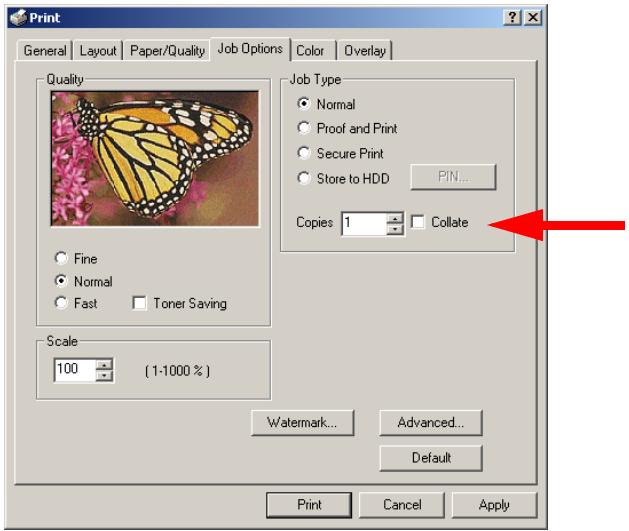This screenshot has height=531, width=629.
Task: Open the Watermark settings button
Action: [x=302, y=422]
